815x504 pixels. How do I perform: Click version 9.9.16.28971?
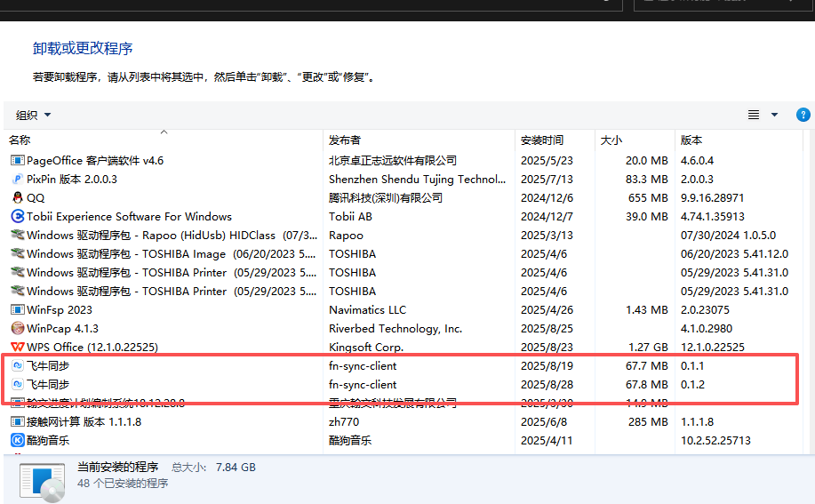712,198
